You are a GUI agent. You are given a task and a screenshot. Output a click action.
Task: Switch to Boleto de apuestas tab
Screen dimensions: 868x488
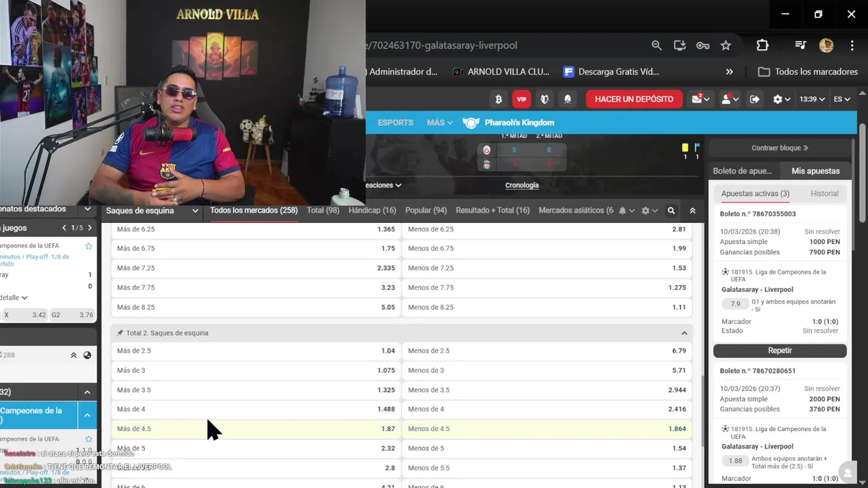point(742,171)
